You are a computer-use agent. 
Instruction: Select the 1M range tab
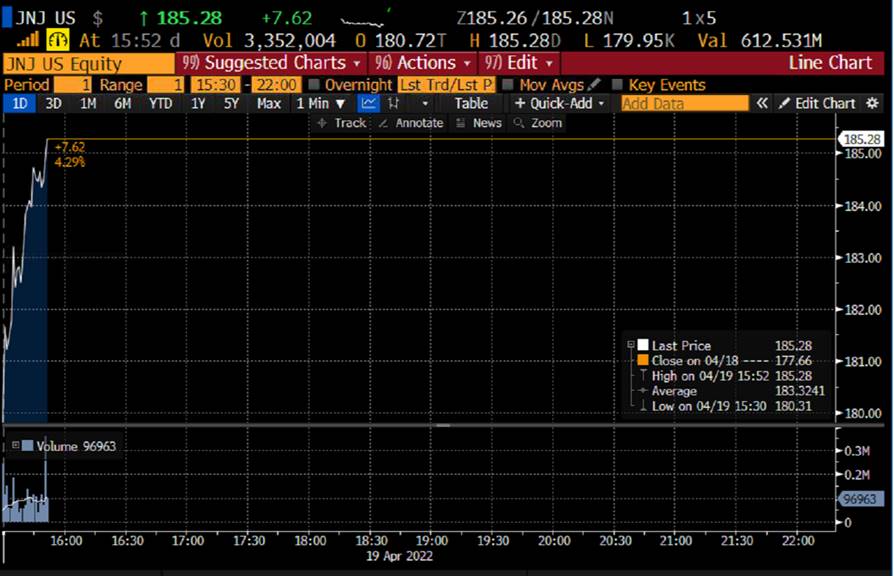[x=88, y=103]
